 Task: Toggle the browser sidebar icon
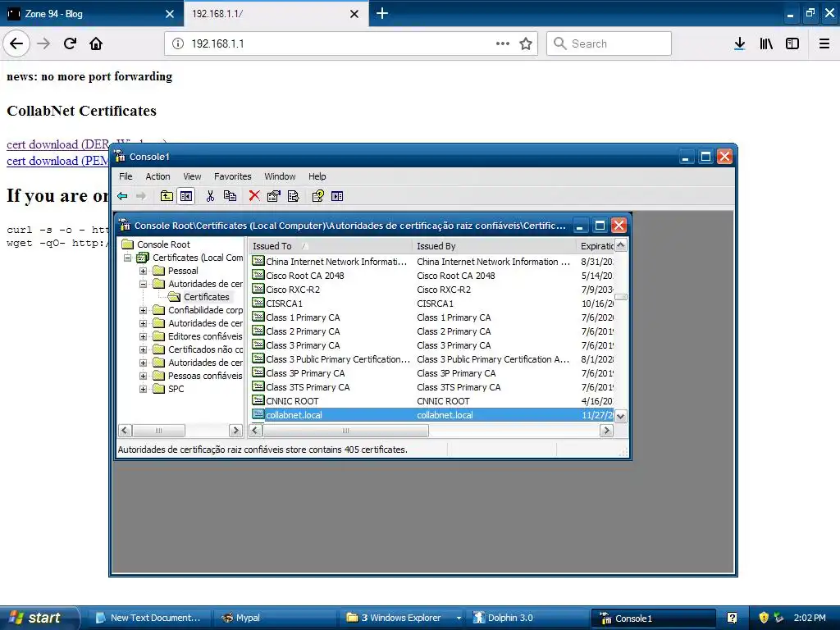point(792,43)
